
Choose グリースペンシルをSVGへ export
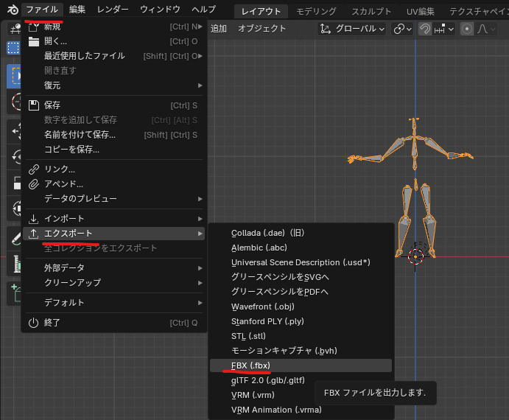coord(301,277)
